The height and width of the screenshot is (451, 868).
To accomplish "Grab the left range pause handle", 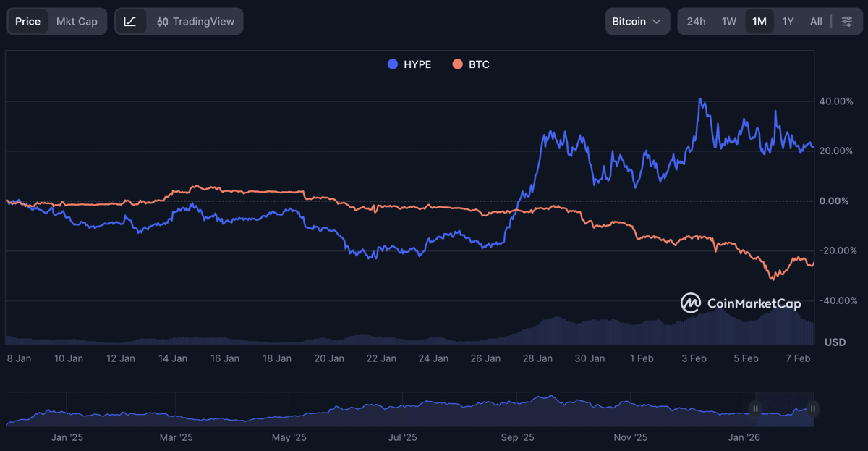I will pyautogui.click(x=755, y=409).
